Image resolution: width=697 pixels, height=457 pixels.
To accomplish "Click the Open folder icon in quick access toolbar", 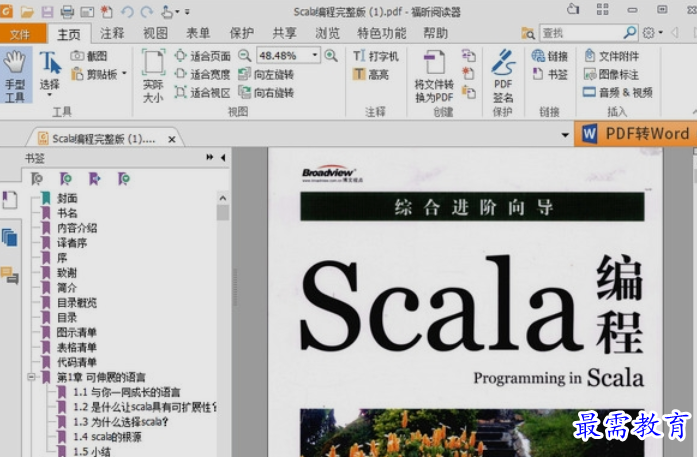I will (x=27, y=12).
